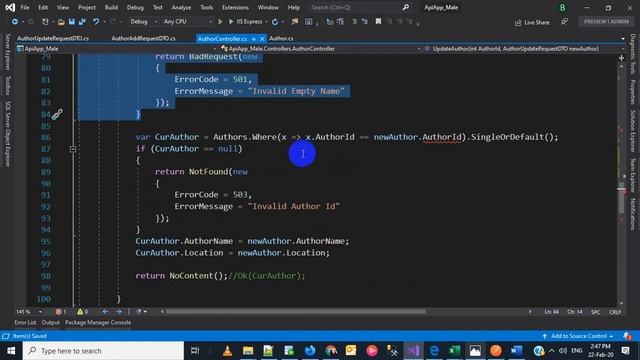
Task: Switch to AuthorAddRequestDTO.cs tab
Action: click(144, 38)
